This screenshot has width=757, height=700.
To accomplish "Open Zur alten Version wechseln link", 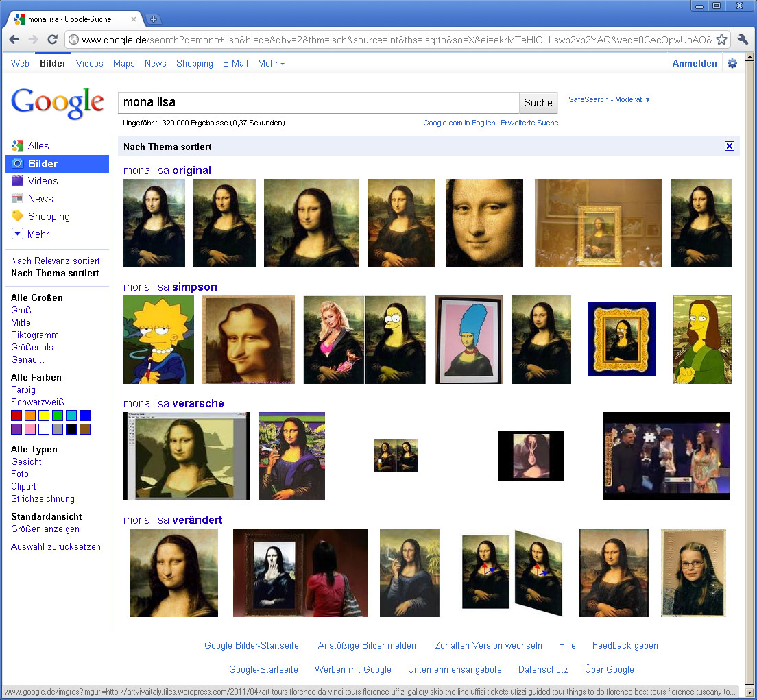I will [x=489, y=645].
